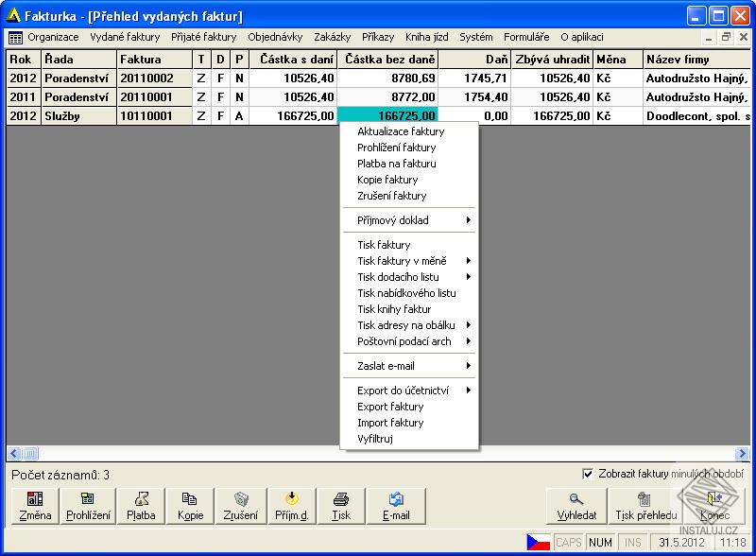
Task: Print invoice using the Tisk button
Action: 341,506
